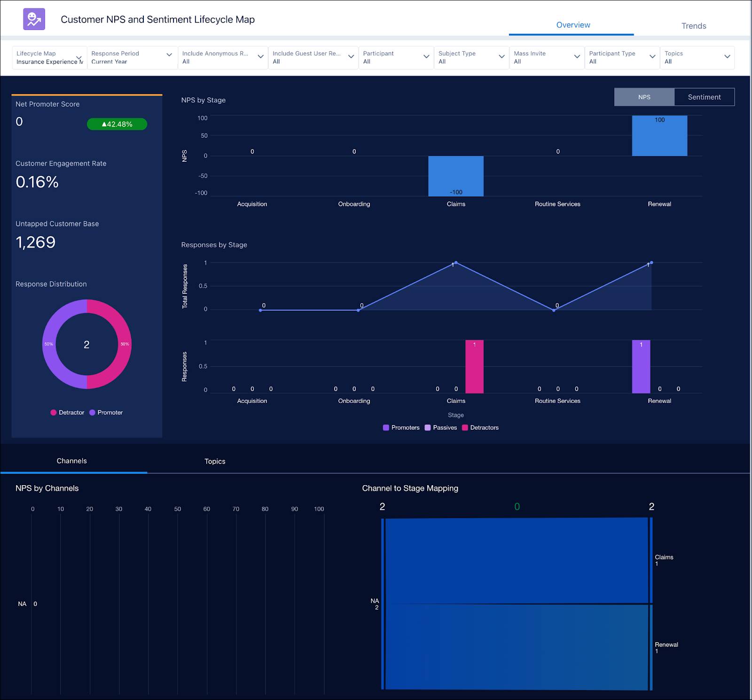Click the Routine Services NPS axis label
This screenshot has height=700, width=752.
pyautogui.click(x=557, y=204)
